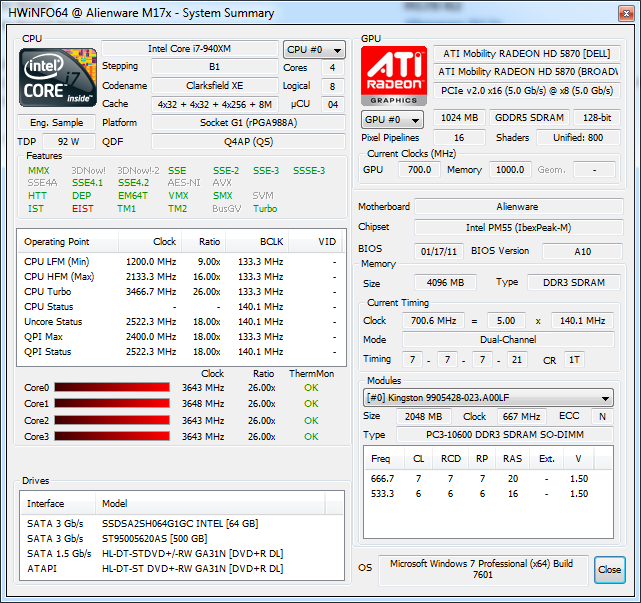Click the 92 W TDP field
Image resolution: width=641 pixels, height=603 pixels.
(69, 142)
